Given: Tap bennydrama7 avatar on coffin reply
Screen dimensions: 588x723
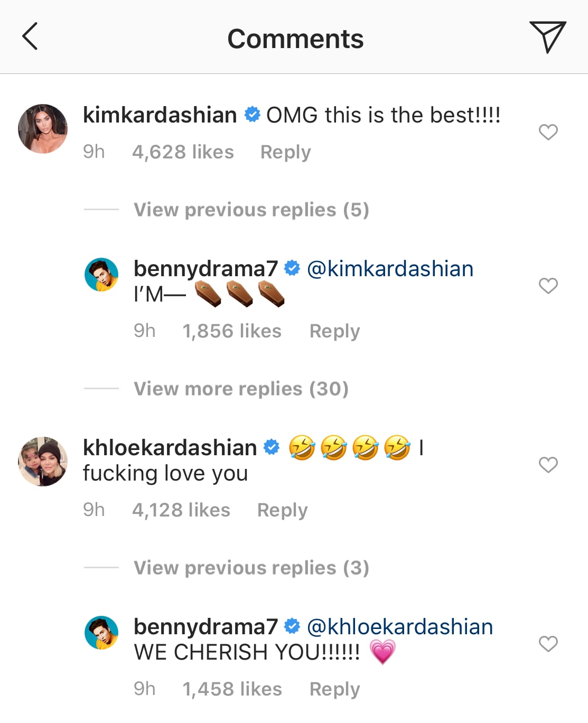Looking at the screenshot, I should pyautogui.click(x=101, y=275).
